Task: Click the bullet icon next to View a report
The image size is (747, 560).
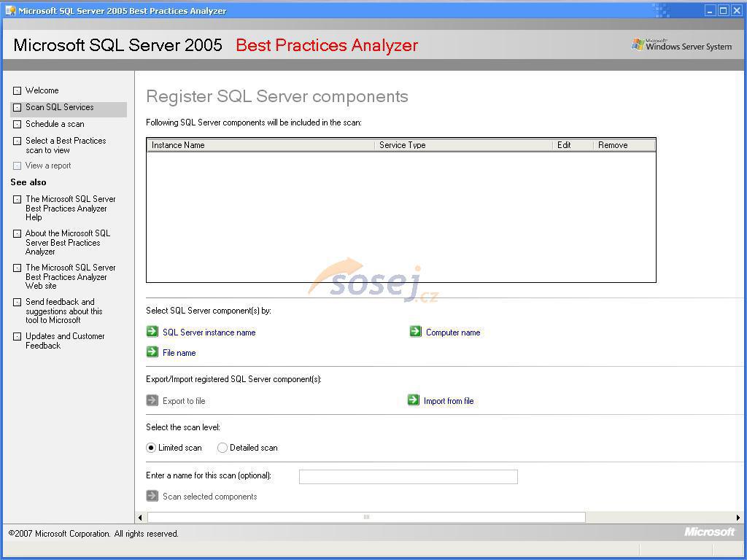Action: point(18,166)
